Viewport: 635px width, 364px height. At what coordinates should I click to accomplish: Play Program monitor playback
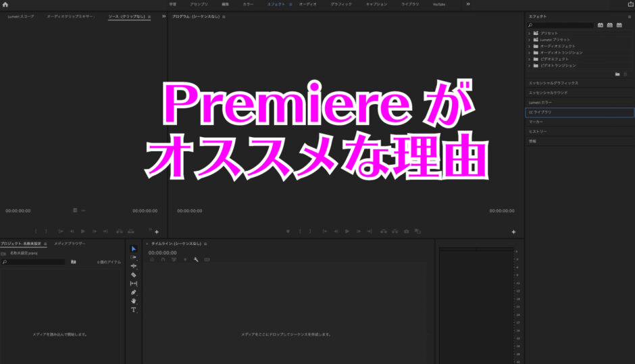point(347,231)
